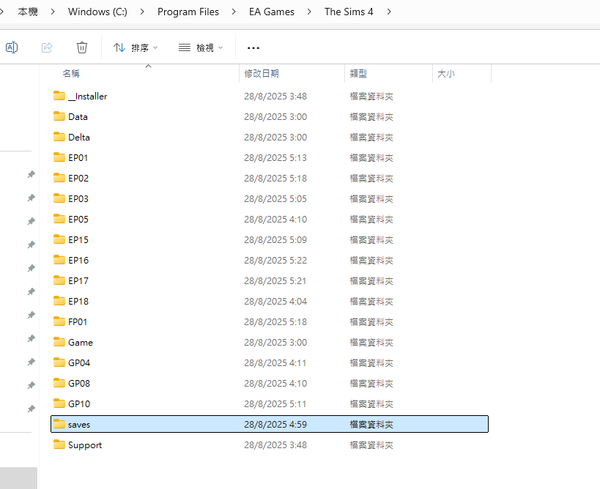The width and height of the screenshot is (600, 489).
Task: Select the EP01 folder icon
Action: 59,157
